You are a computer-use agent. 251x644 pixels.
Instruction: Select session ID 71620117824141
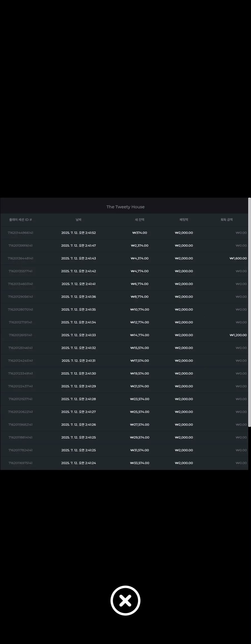coord(21,450)
